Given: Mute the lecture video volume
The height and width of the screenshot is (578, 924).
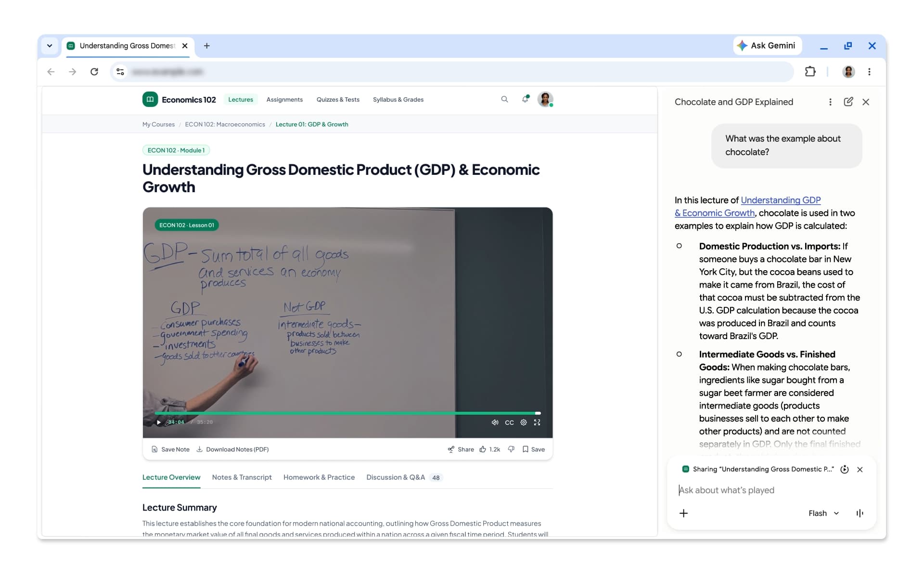Looking at the screenshot, I should (495, 422).
